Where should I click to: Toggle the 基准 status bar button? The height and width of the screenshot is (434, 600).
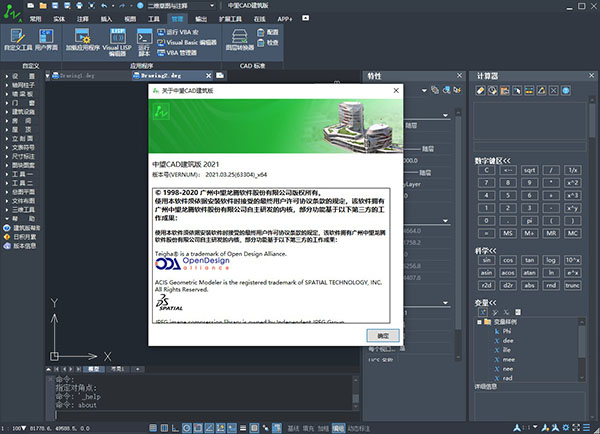tap(293, 427)
